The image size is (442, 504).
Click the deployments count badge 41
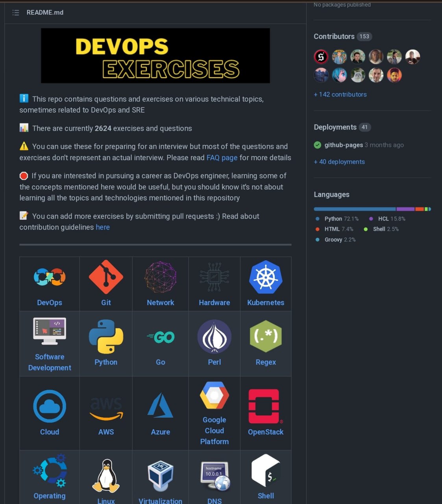point(365,127)
